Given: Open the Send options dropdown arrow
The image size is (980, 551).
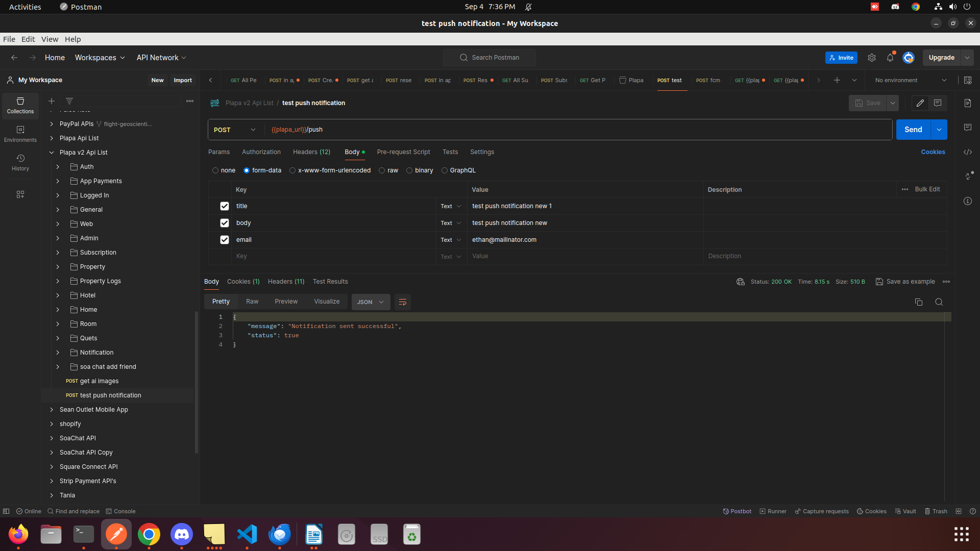Looking at the screenshot, I should (x=939, y=130).
